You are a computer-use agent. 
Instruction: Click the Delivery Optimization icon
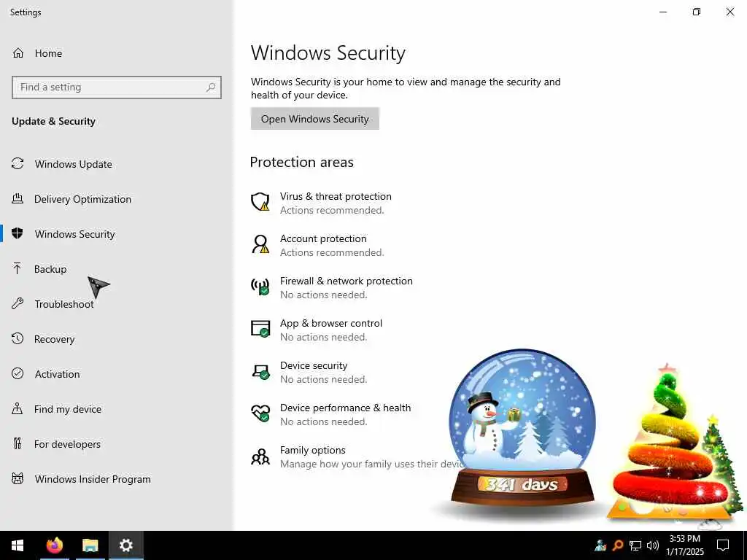coord(18,199)
